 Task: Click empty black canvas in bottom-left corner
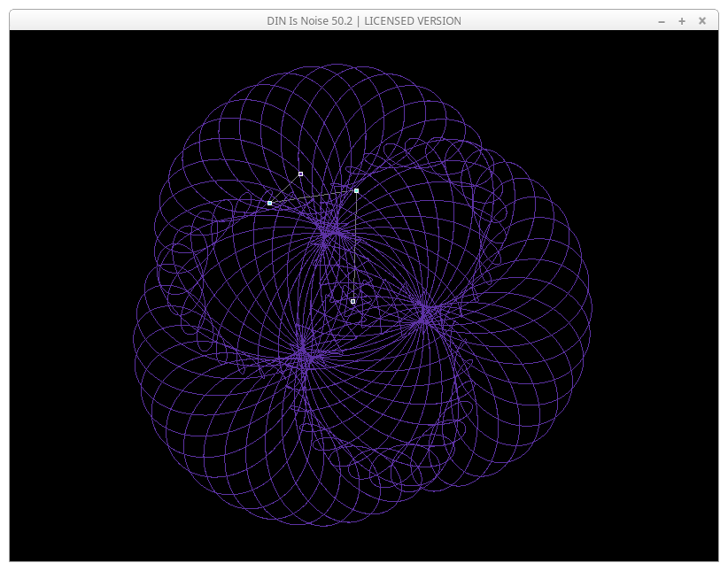click(53, 522)
